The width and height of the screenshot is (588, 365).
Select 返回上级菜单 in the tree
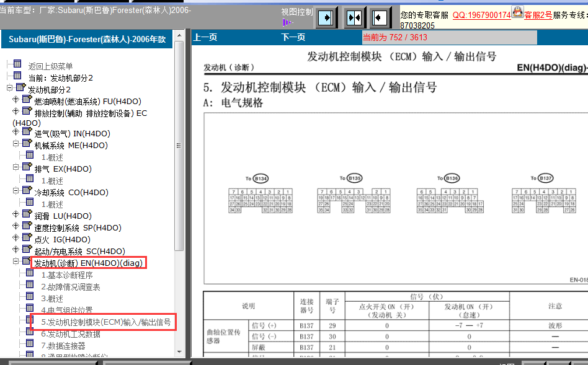tap(50, 66)
